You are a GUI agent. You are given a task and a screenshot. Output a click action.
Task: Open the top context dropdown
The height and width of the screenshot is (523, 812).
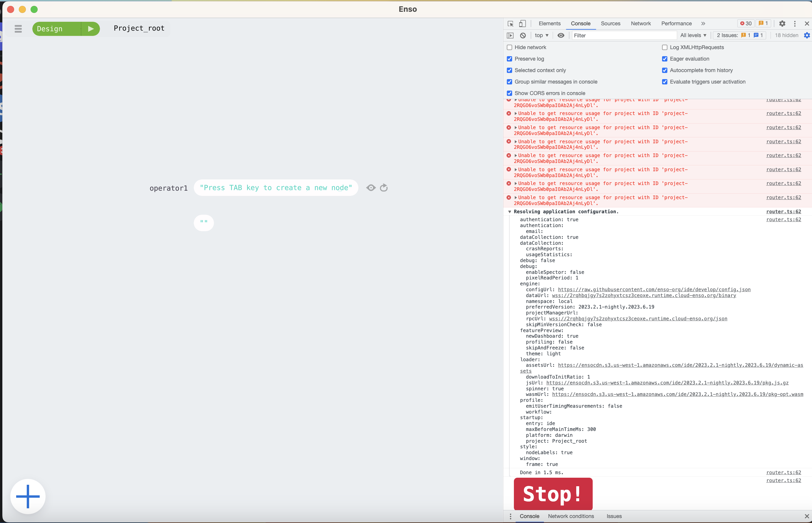tap(541, 35)
